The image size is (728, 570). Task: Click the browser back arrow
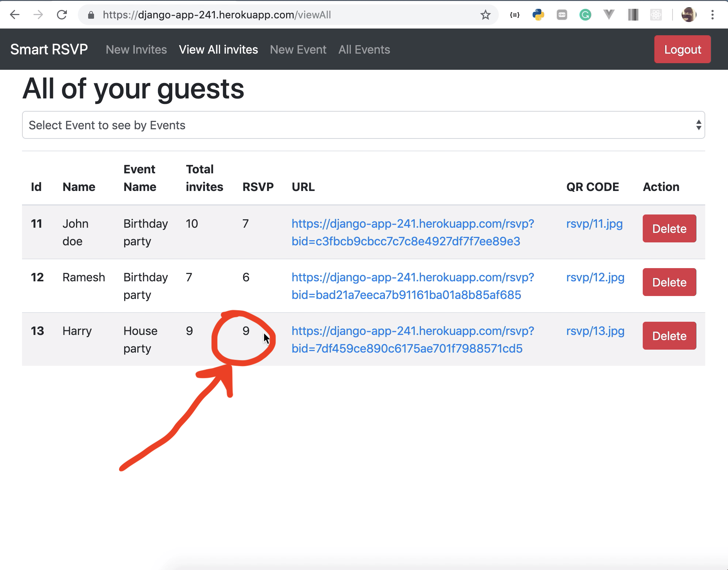click(x=15, y=15)
